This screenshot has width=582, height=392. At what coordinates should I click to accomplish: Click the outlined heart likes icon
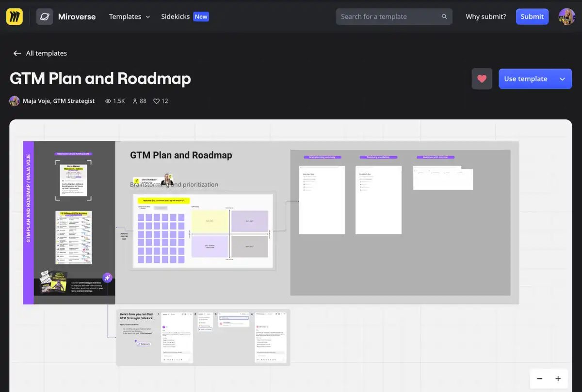pyautogui.click(x=156, y=101)
